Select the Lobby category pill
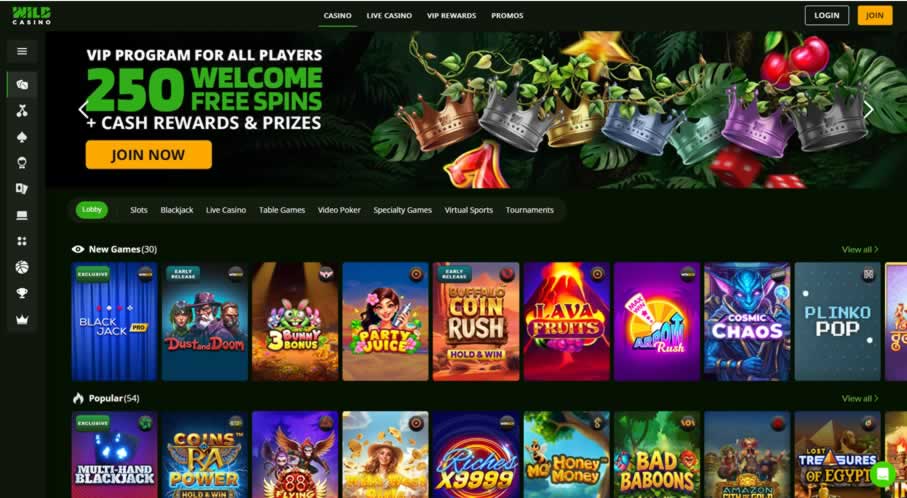The height and width of the screenshot is (498, 907). tap(92, 210)
